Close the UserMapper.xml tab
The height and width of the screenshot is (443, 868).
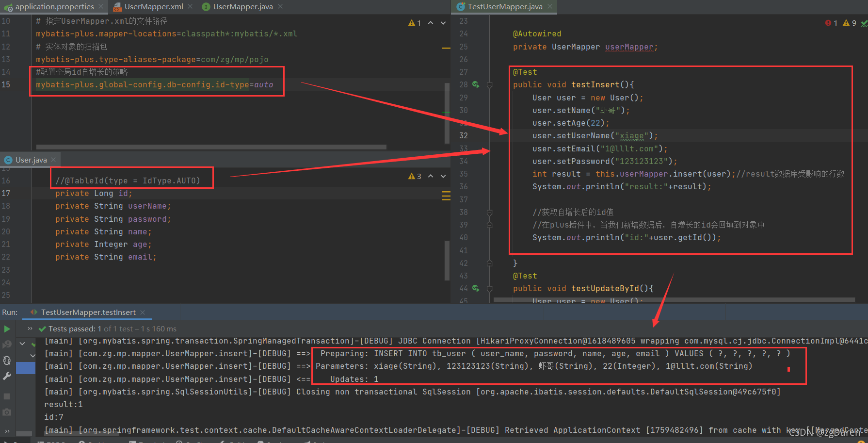(190, 7)
